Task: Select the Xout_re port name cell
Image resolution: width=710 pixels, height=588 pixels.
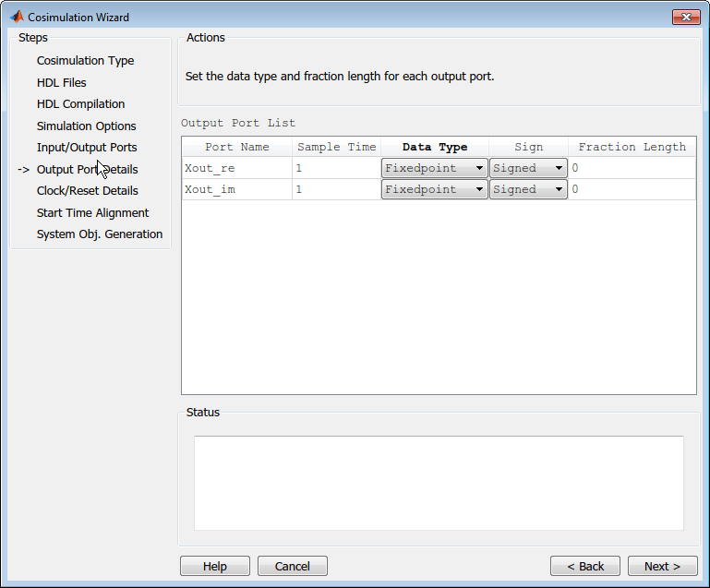Action: (x=236, y=168)
